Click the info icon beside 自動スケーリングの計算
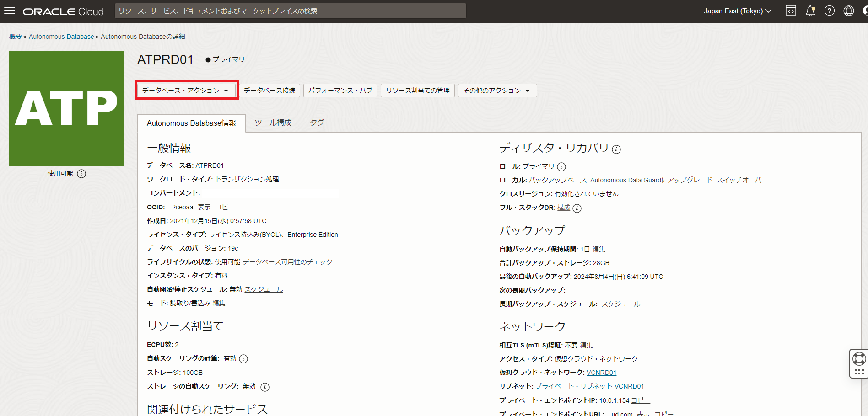Viewport: 868px width, 416px height. tap(243, 358)
